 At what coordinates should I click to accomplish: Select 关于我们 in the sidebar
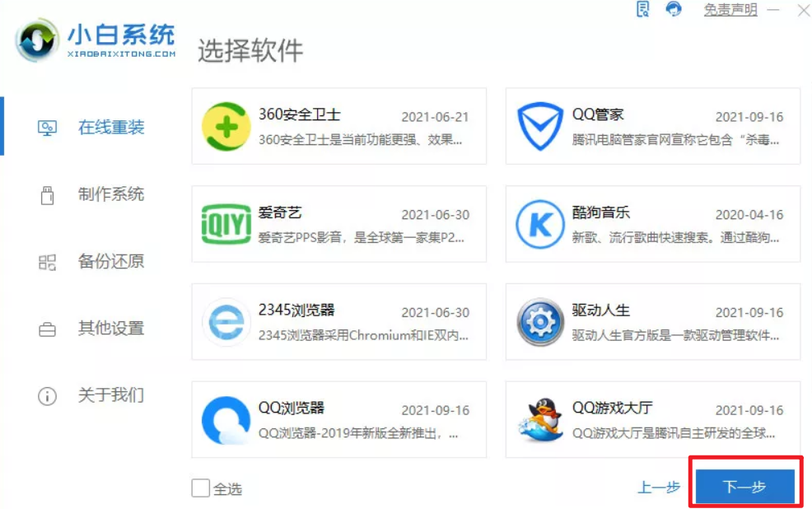(x=110, y=395)
